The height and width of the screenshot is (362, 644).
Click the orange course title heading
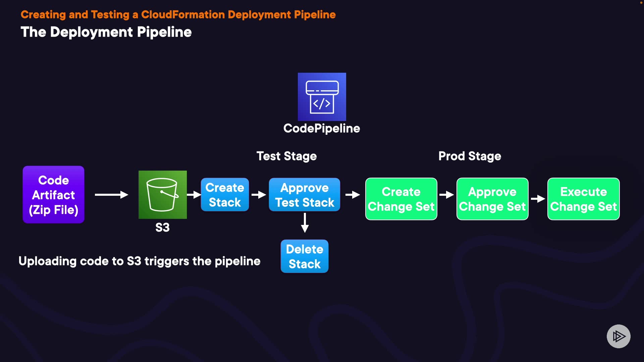tap(178, 15)
